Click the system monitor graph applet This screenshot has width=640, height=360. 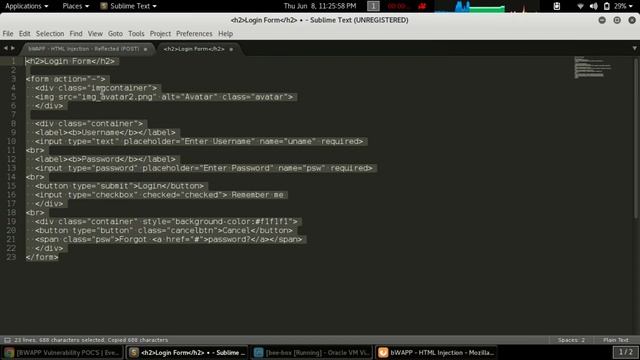[487, 6]
